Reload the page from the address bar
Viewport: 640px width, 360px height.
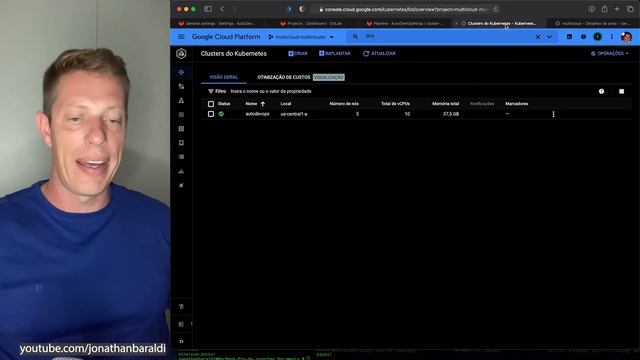click(x=496, y=9)
